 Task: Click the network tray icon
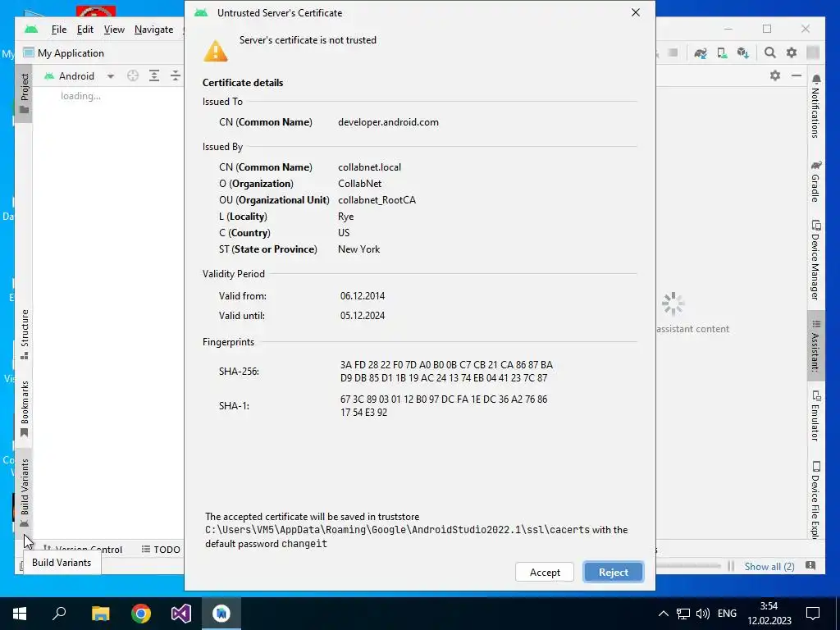click(x=683, y=614)
